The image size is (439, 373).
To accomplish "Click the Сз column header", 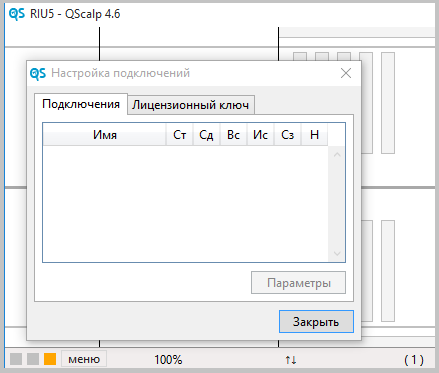I will tap(287, 135).
